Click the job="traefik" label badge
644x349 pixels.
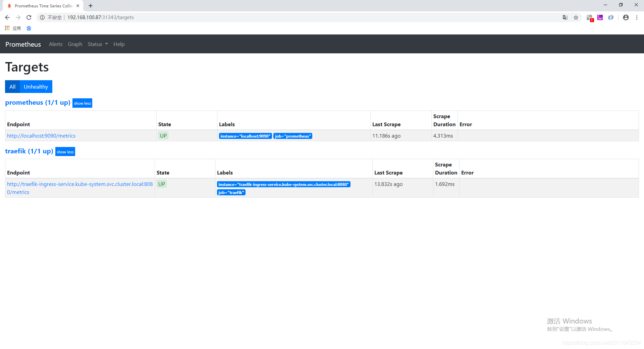(x=231, y=192)
